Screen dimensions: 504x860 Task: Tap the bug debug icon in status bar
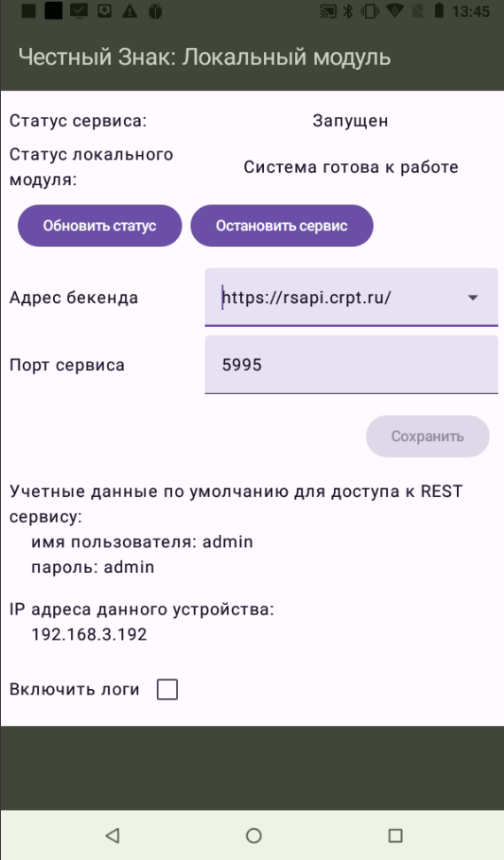click(x=155, y=11)
